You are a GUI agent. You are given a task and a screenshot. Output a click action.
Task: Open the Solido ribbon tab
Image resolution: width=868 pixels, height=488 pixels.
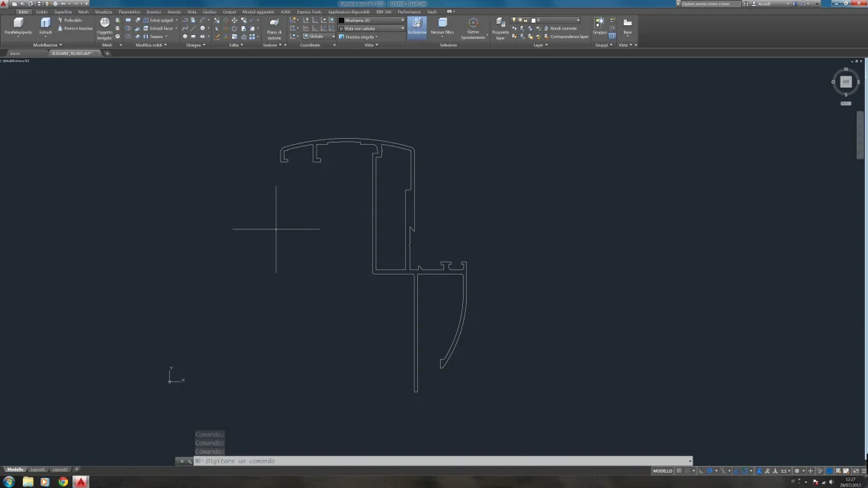(41, 11)
